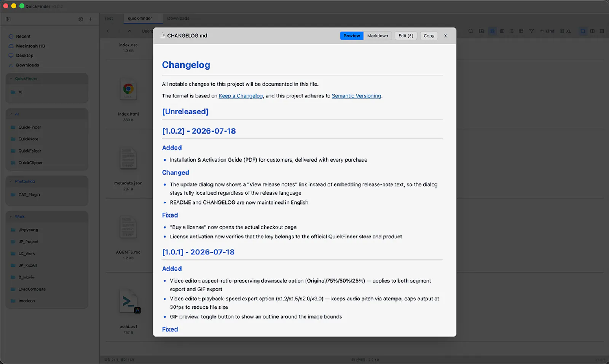Go back with the left arrow

(108, 31)
